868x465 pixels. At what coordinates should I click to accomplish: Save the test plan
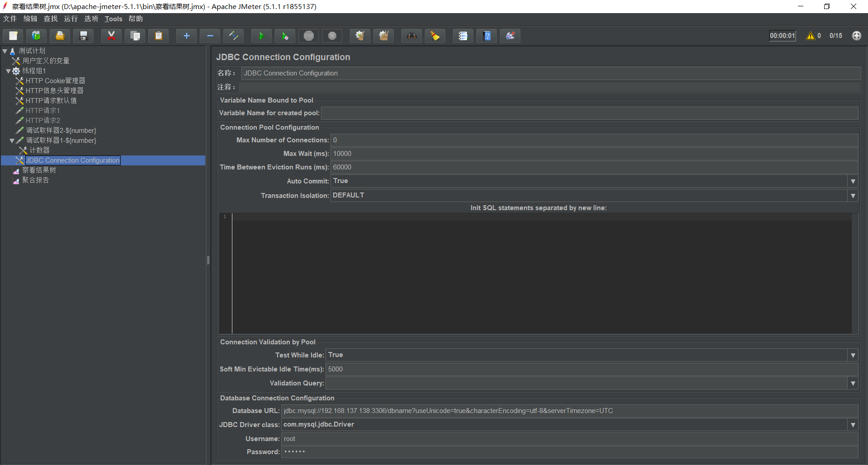coord(83,36)
